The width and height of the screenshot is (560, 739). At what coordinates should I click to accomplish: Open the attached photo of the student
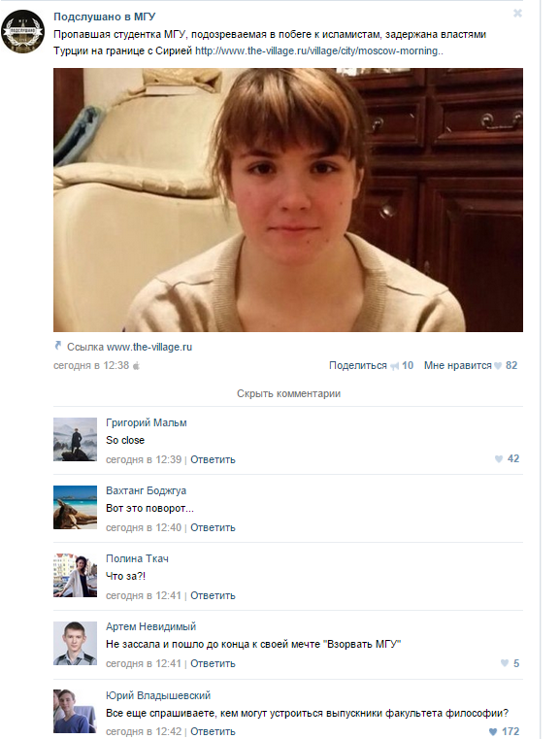[288, 200]
